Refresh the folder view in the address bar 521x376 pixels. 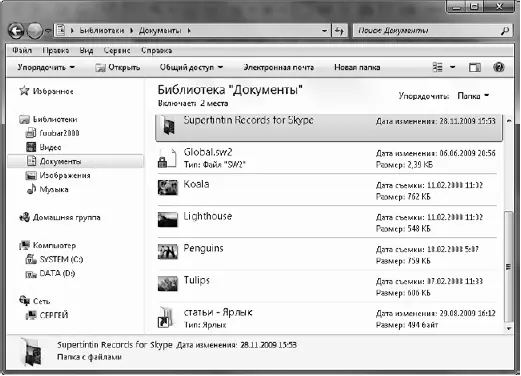339,31
